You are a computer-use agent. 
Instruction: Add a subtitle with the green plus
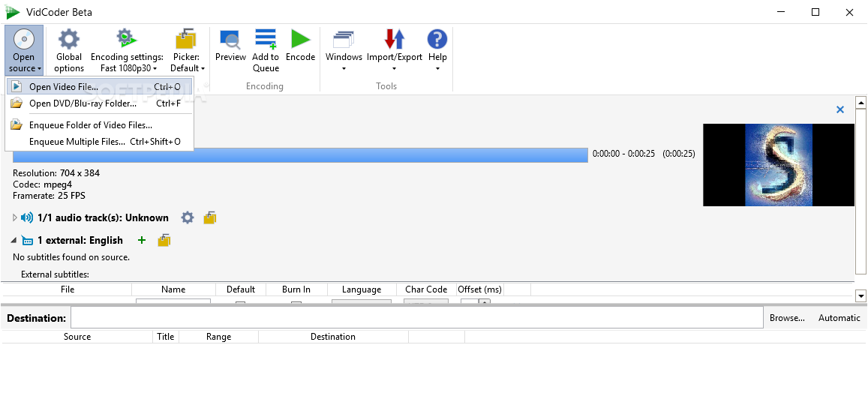pyautogui.click(x=142, y=240)
